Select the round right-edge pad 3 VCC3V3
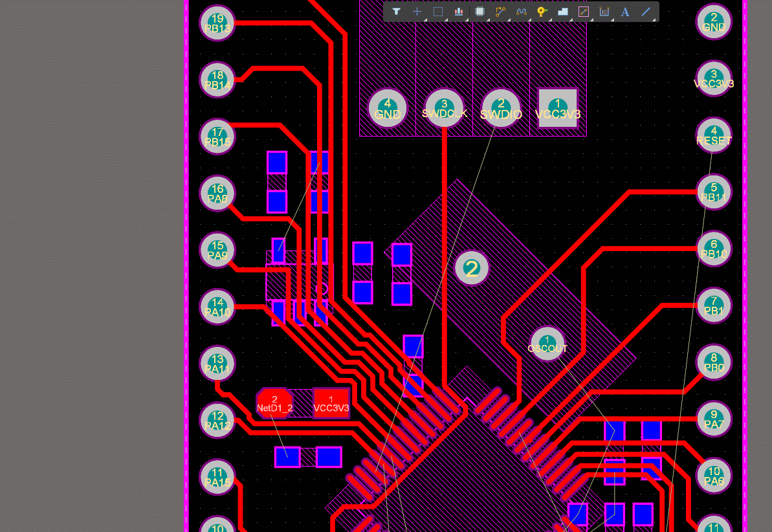This screenshot has width=772, height=532. [x=714, y=78]
